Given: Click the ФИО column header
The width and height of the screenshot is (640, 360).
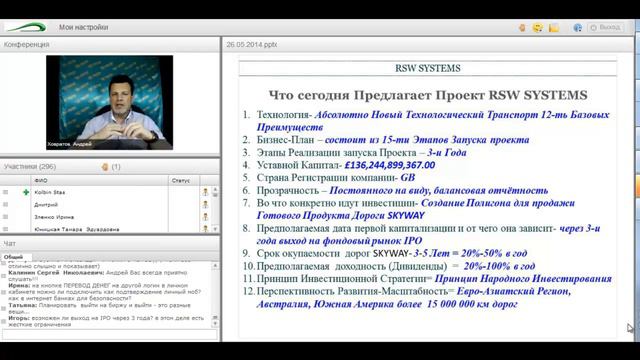Looking at the screenshot, I should 100,180.
